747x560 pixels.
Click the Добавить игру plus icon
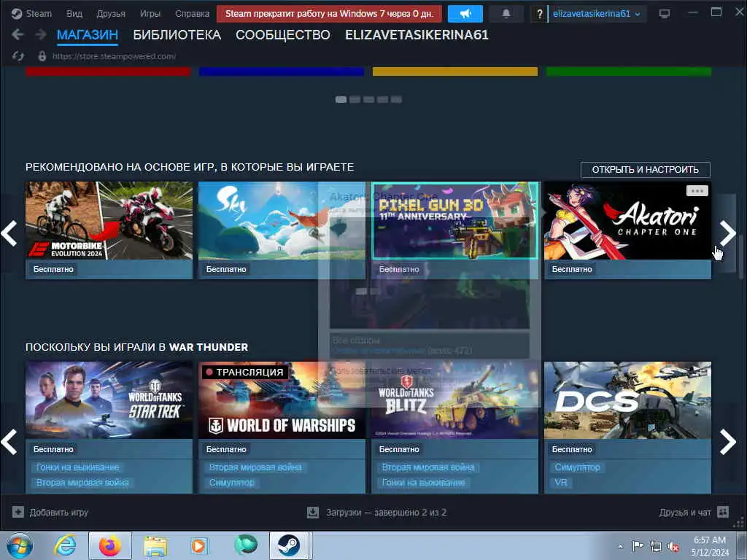18,513
